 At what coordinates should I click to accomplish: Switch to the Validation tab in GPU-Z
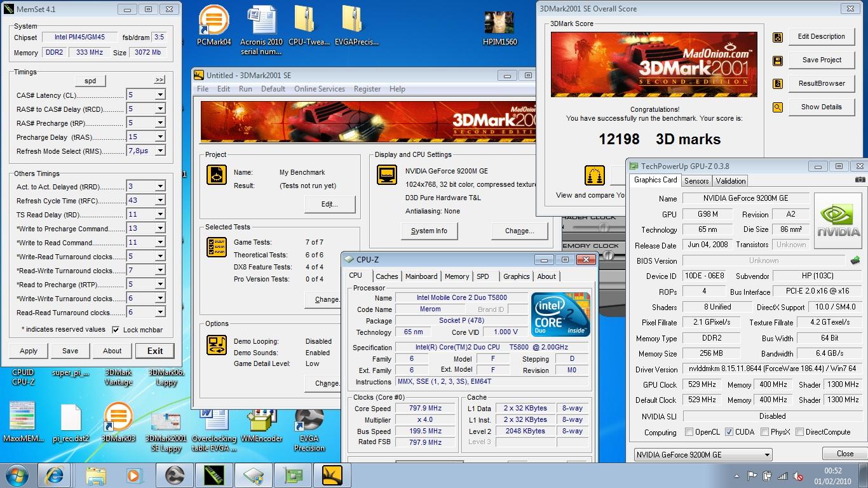(731, 181)
